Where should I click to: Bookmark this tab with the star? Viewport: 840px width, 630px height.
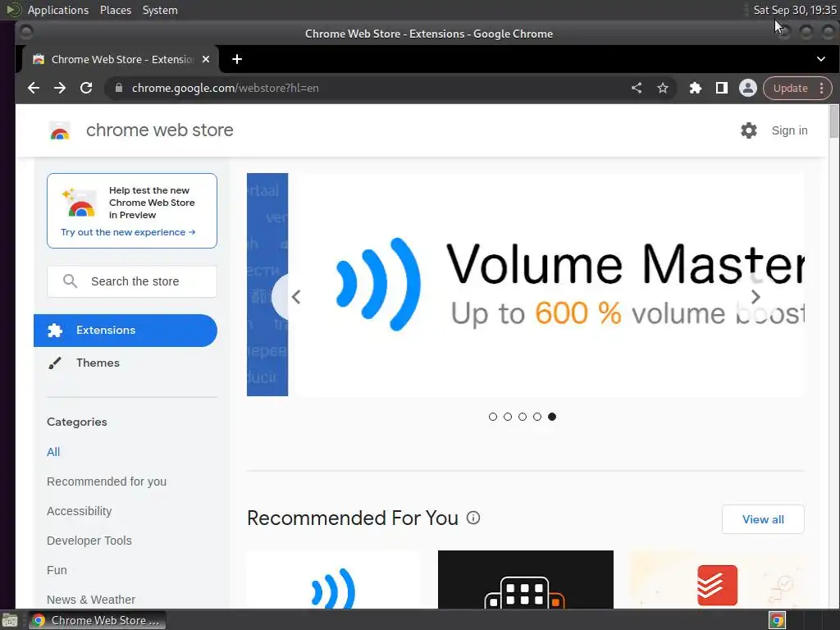pos(663,88)
